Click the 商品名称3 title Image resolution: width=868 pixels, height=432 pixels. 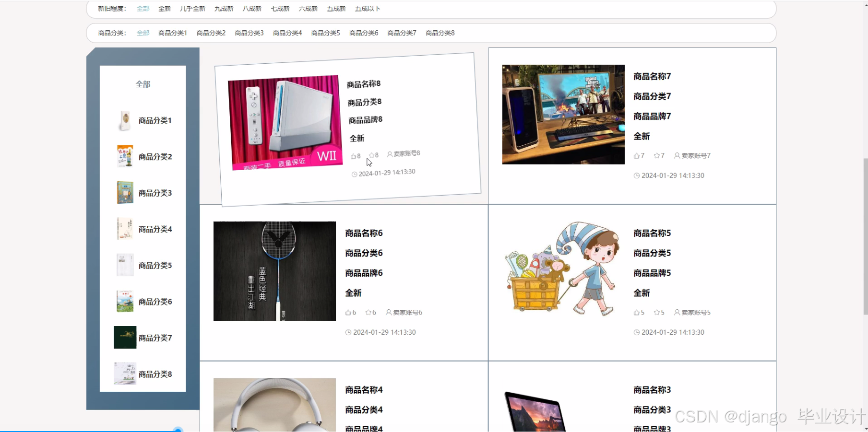coord(652,390)
